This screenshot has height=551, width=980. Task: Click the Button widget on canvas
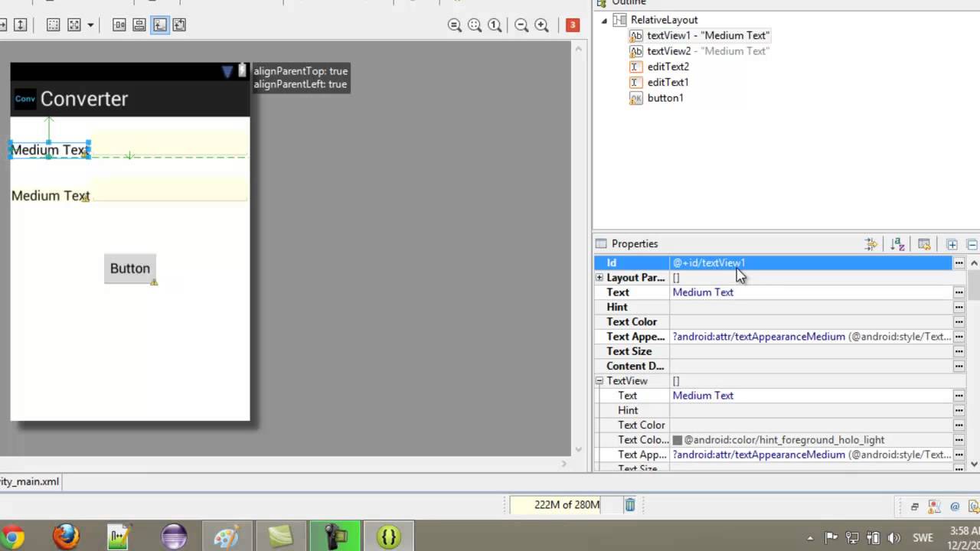coord(129,269)
